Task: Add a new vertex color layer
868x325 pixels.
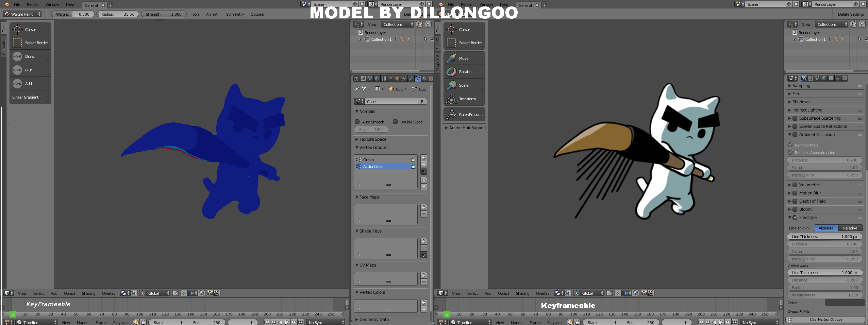Action: click(424, 303)
